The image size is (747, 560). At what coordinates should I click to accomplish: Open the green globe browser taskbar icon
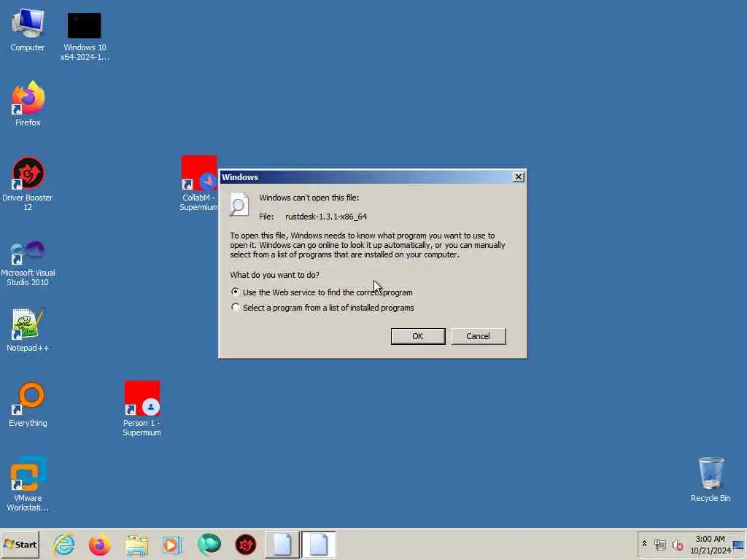pos(209,545)
